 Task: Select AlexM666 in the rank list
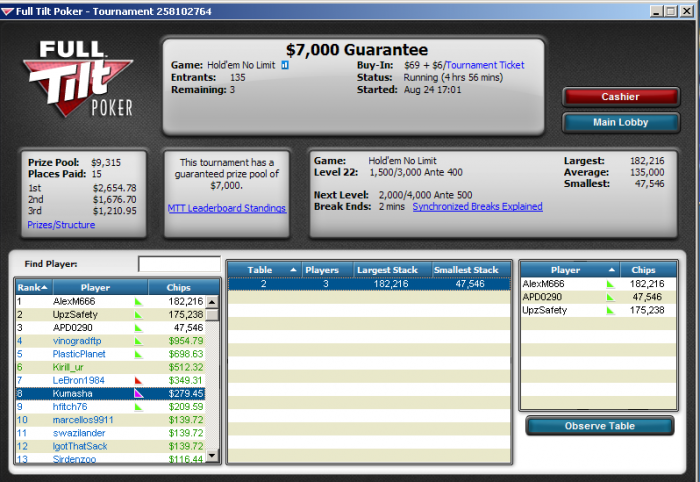tap(111, 302)
